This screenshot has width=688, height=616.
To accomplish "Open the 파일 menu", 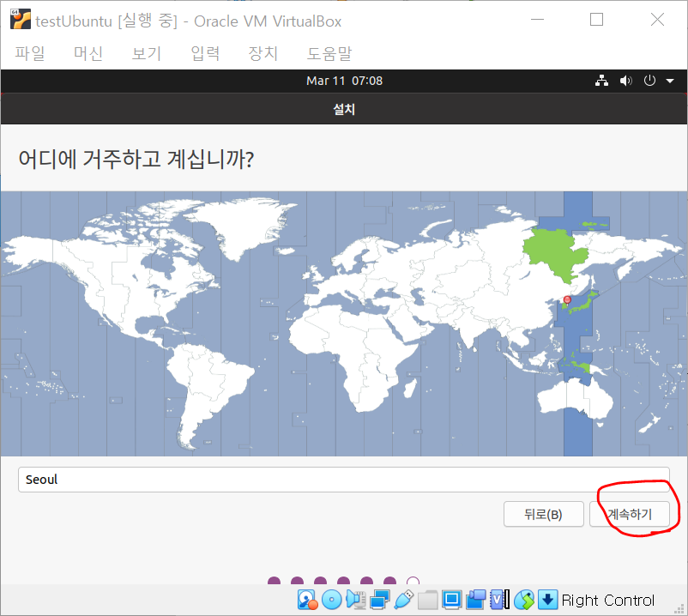I will (x=30, y=53).
